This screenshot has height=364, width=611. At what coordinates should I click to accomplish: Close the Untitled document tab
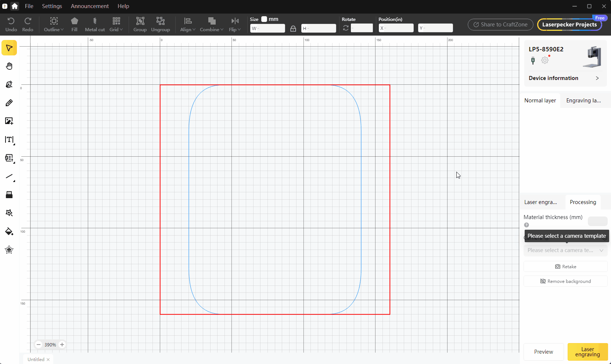(48, 360)
